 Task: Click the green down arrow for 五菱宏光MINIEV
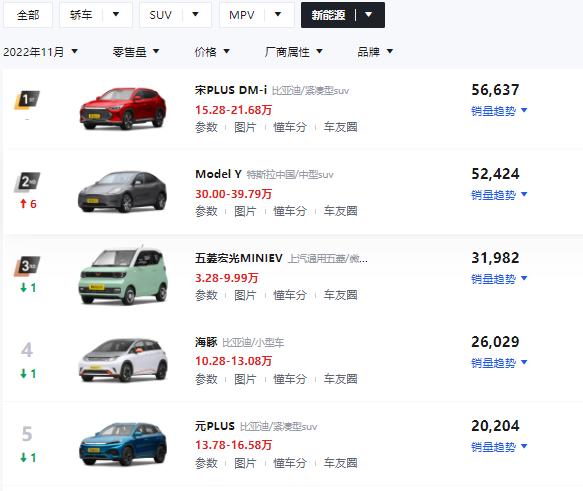click(23, 288)
